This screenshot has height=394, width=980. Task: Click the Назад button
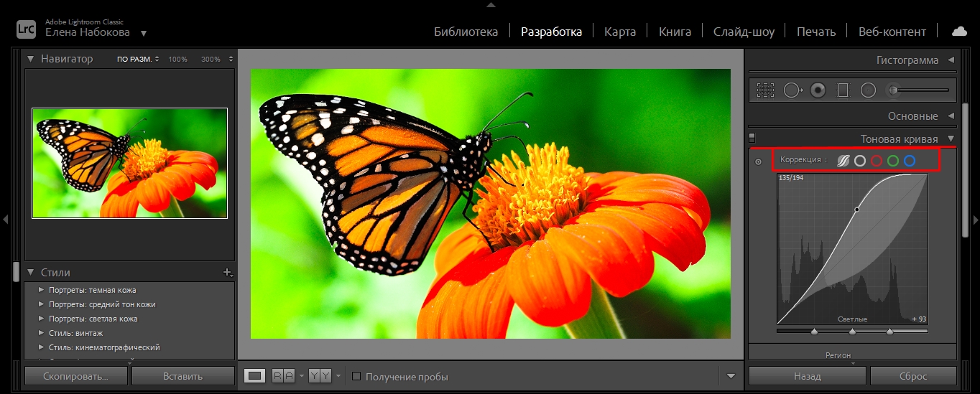tap(807, 376)
